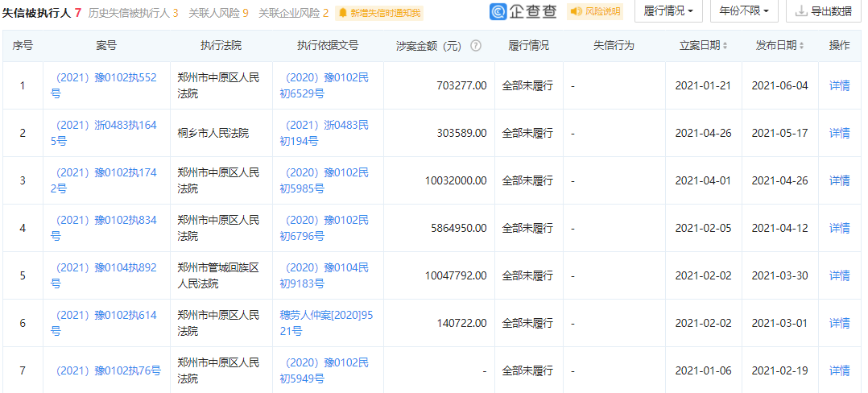Open 详情 for row 1
Image resolution: width=868 pixels, height=393 pixels.
click(x=839, y=86)
